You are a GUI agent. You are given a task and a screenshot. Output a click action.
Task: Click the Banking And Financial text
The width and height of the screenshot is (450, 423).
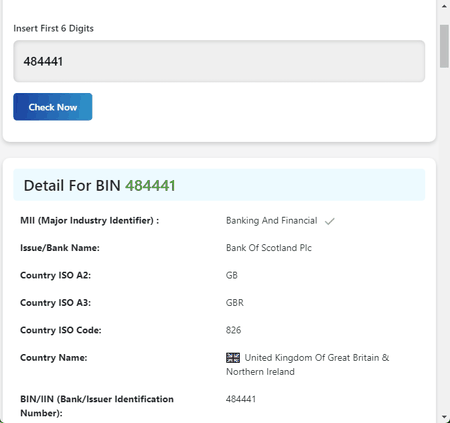(x=272, y=221)
